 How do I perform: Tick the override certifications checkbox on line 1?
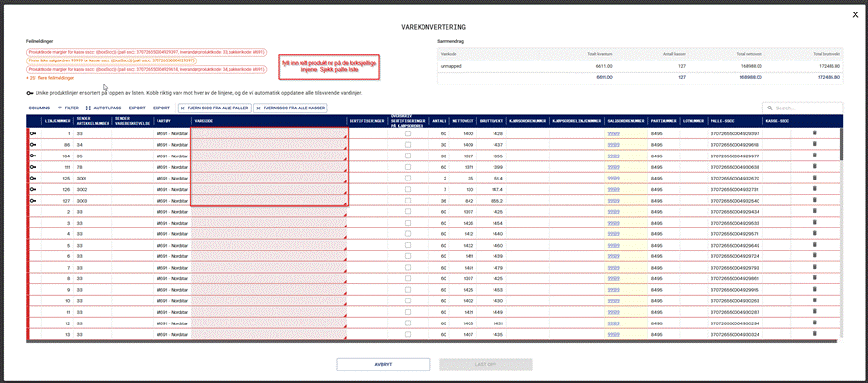click(x=408, y=134)
